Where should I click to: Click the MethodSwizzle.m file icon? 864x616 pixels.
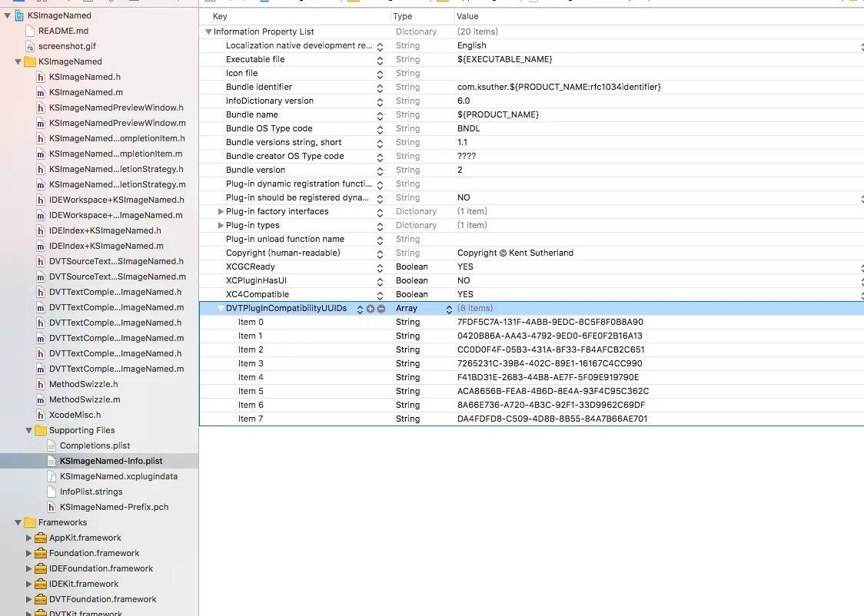pyautogui.click(x=40, y=399)
